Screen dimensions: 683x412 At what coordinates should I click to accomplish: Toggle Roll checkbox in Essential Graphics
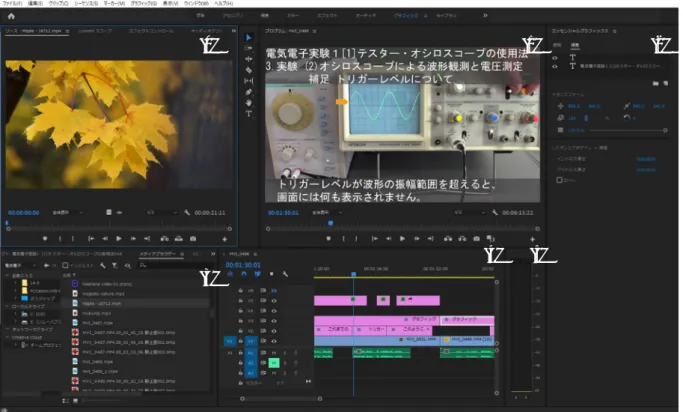point(559,180)
